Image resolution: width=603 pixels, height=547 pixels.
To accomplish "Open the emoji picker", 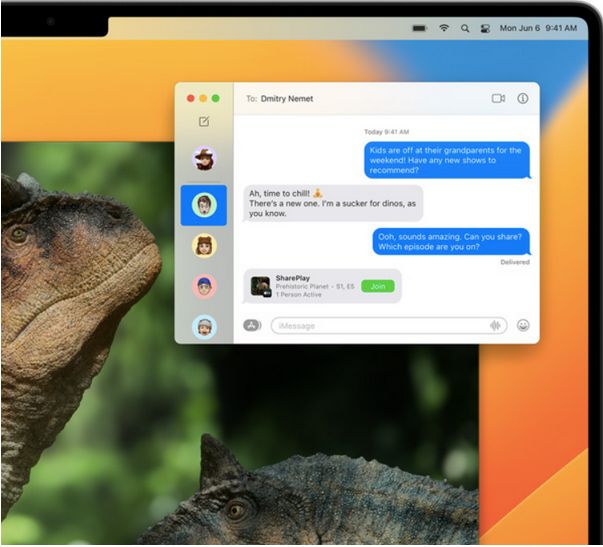I will [x=523, y=325].
